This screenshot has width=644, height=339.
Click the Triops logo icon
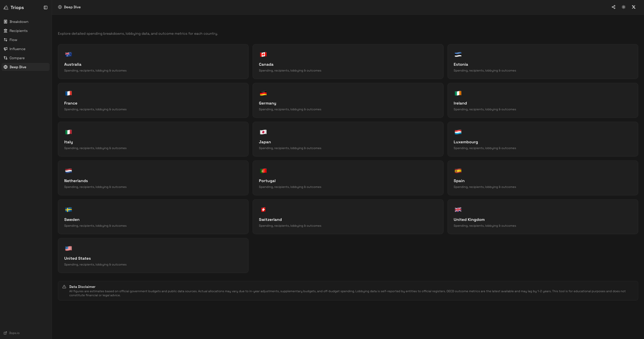point(6,8)
